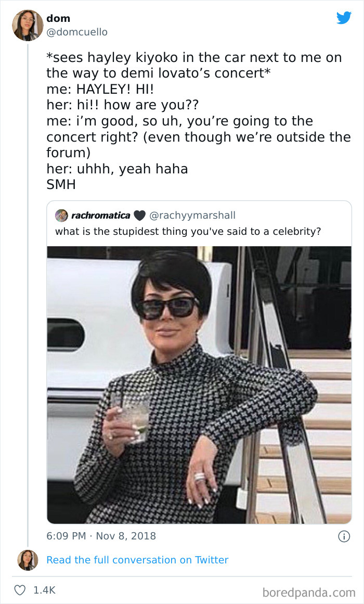Click the quoted question about stupidest thing said
The image size is (364, 604).
188,231
